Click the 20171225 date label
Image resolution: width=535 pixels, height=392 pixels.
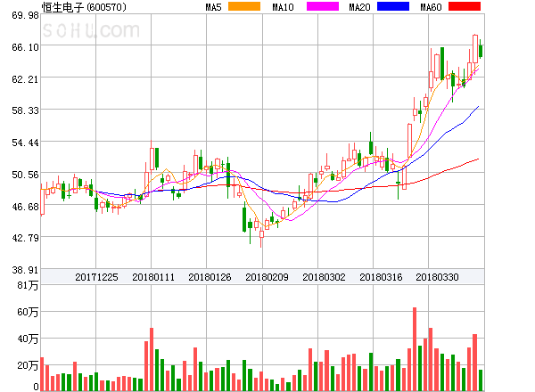click(x=96, y=277)
